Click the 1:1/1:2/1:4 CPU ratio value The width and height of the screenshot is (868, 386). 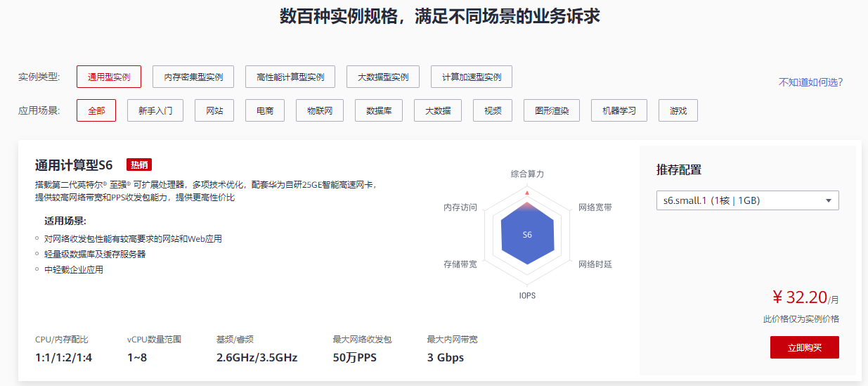point(64,358)
